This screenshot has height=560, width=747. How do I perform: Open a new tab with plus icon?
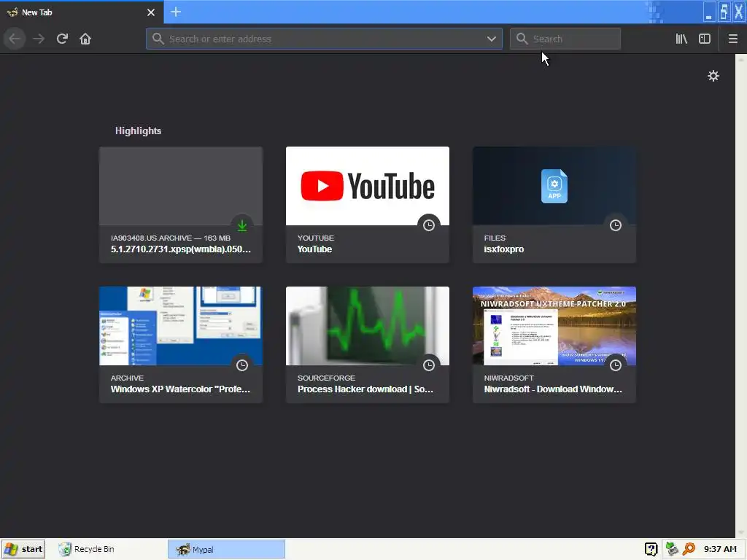(175, 12)
